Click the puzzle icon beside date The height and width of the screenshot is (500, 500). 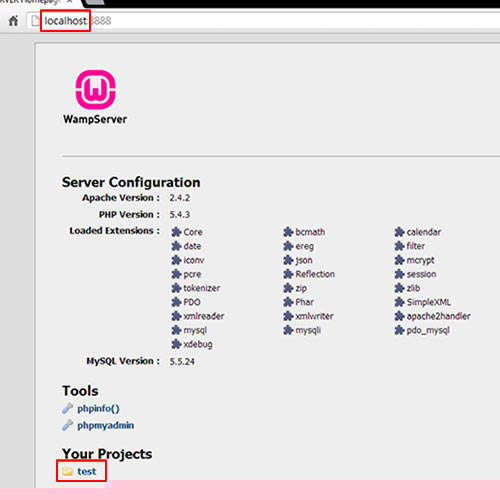176,246
